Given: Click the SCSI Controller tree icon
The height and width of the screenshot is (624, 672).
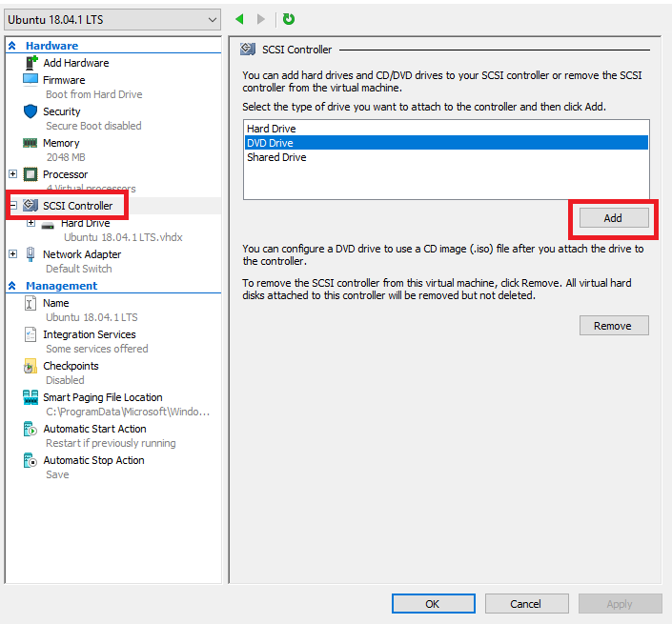Looking at the screenshot, I should pyautogui.click(x=31, y=205).
